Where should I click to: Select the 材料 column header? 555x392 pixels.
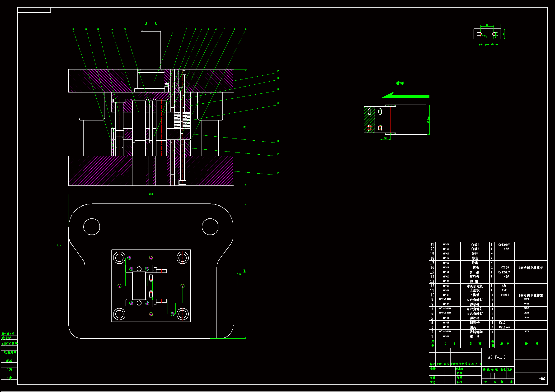pos(505,343)
